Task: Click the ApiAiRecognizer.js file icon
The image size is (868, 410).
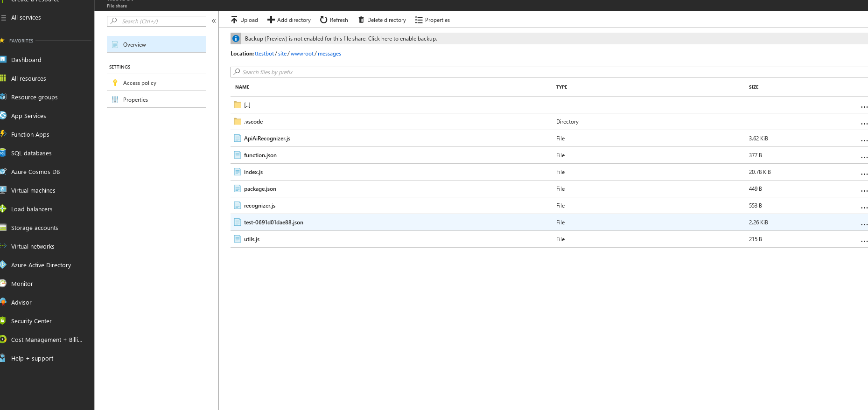Action: pyautogui.click(x=238, y=138)
